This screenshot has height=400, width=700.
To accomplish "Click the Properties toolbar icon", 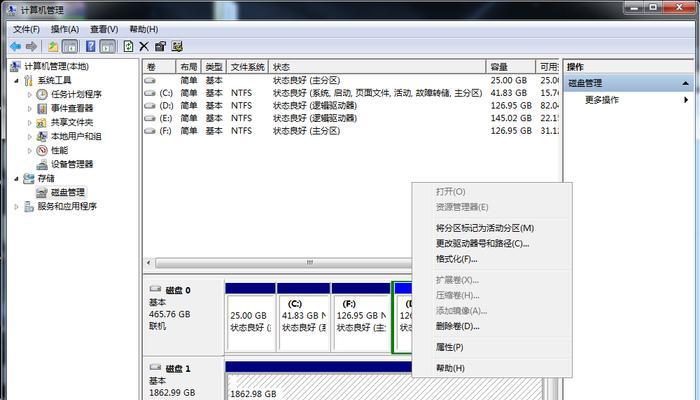I will 160,46.
